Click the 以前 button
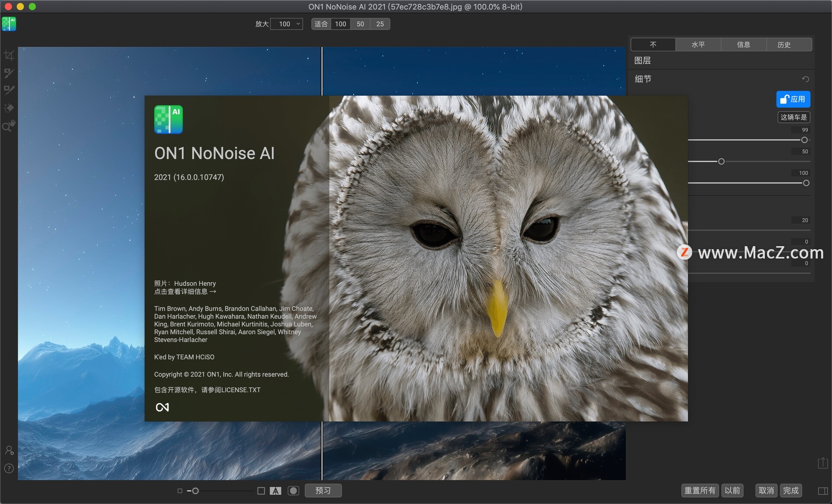The width and height of the screenshot is (832, 504). point(732,491)
